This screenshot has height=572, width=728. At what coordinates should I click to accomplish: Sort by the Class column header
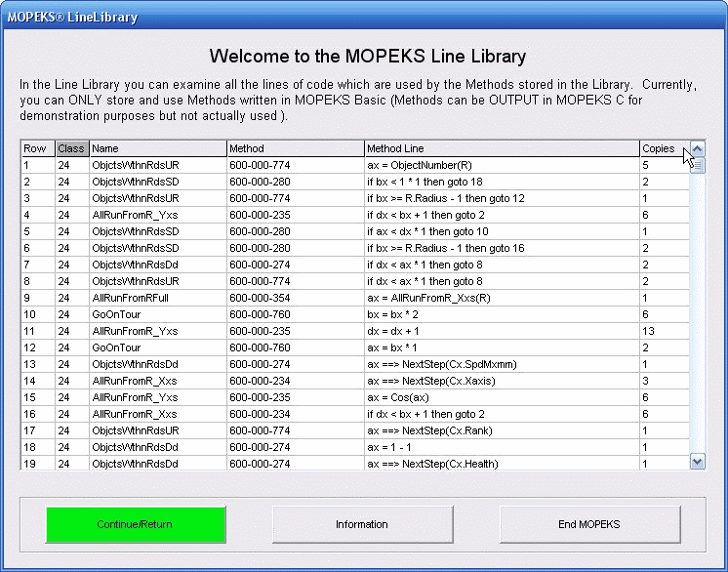click(71, 148)
